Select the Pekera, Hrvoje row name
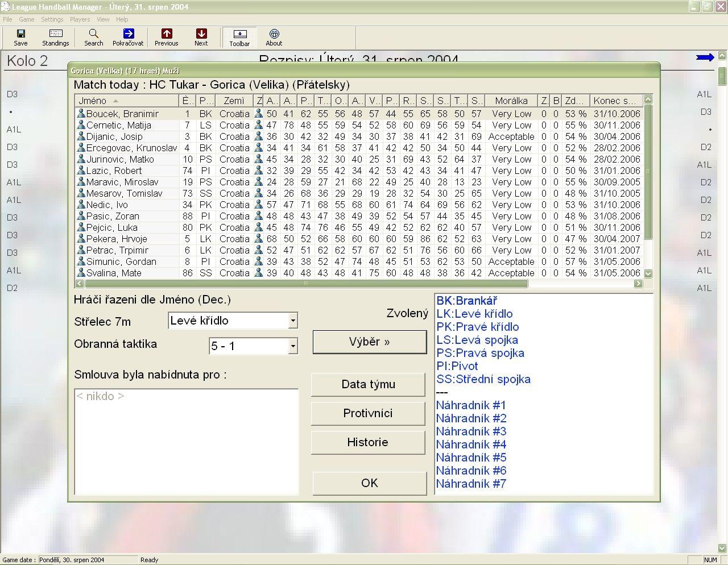The width and height of the screenshot is (728, 565). click(117, 239)
